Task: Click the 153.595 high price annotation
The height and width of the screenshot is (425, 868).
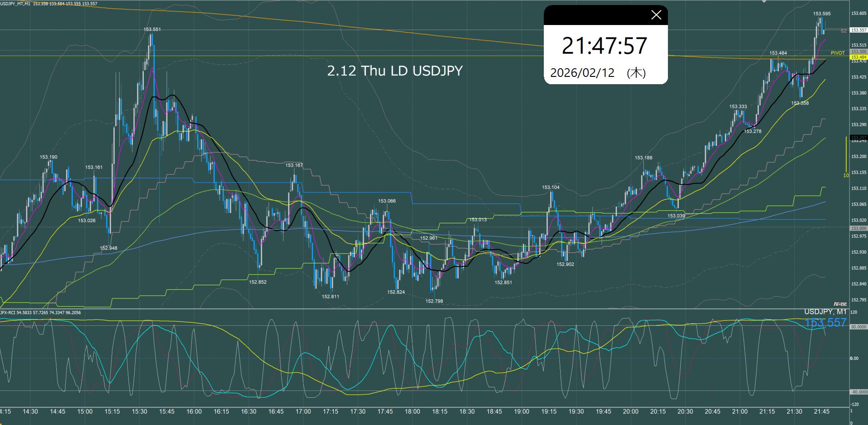Action: coord(822,14)
